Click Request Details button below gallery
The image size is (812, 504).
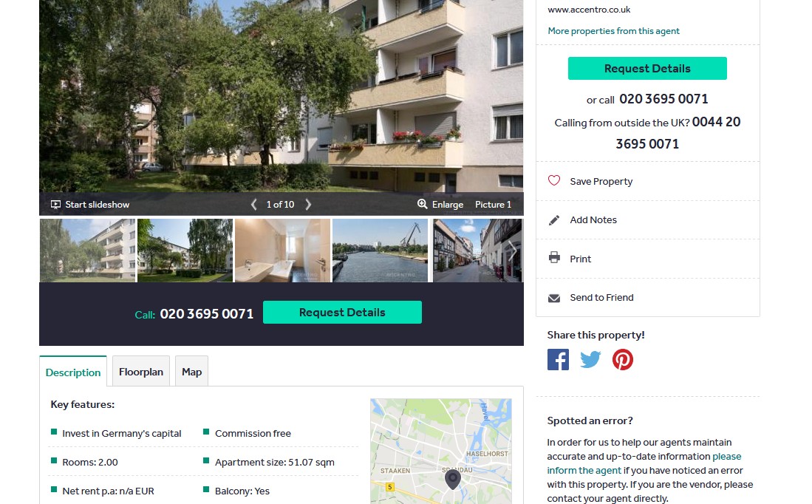342,313
